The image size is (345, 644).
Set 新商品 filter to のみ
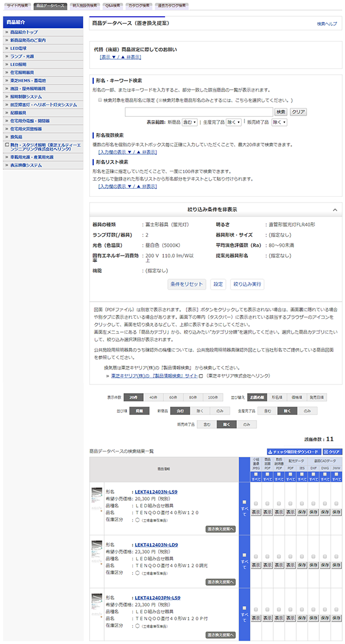(x=220, y=411)
